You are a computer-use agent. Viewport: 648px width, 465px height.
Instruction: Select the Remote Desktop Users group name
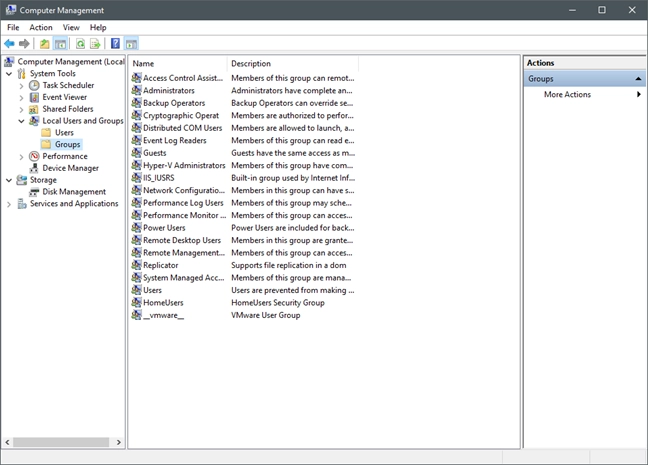[182, 240]
